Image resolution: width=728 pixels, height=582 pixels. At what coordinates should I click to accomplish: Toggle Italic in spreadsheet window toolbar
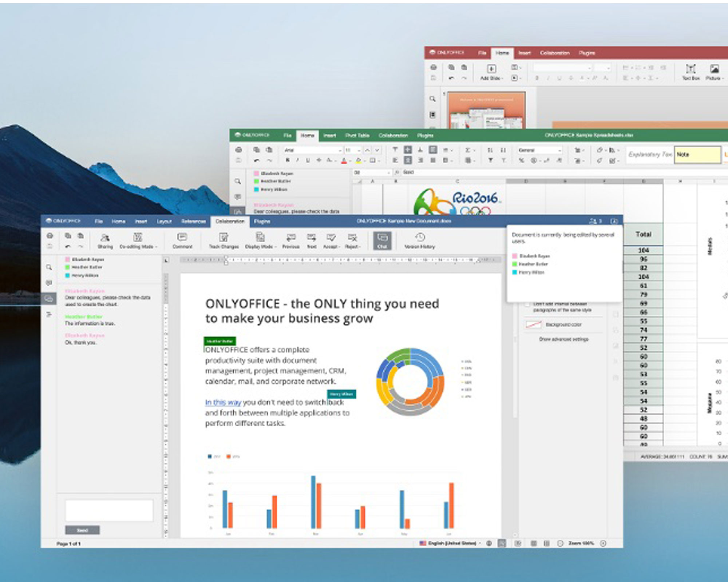click(297, 160)
